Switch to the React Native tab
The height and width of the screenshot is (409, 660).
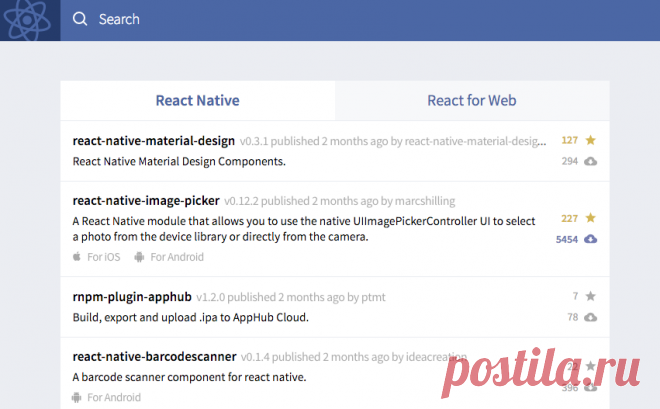[x=197, y=101]
